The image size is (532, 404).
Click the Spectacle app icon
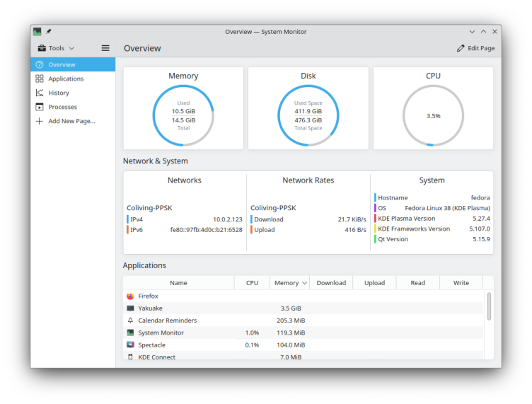130,345
